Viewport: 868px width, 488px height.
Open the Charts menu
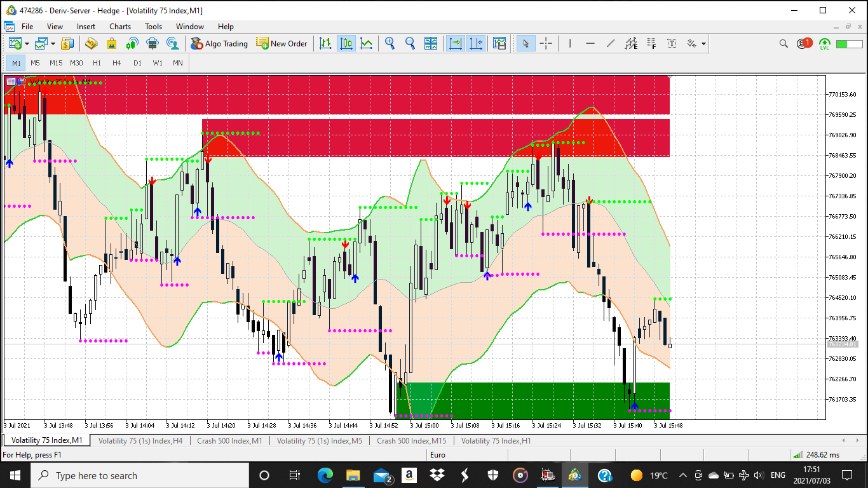119,27
